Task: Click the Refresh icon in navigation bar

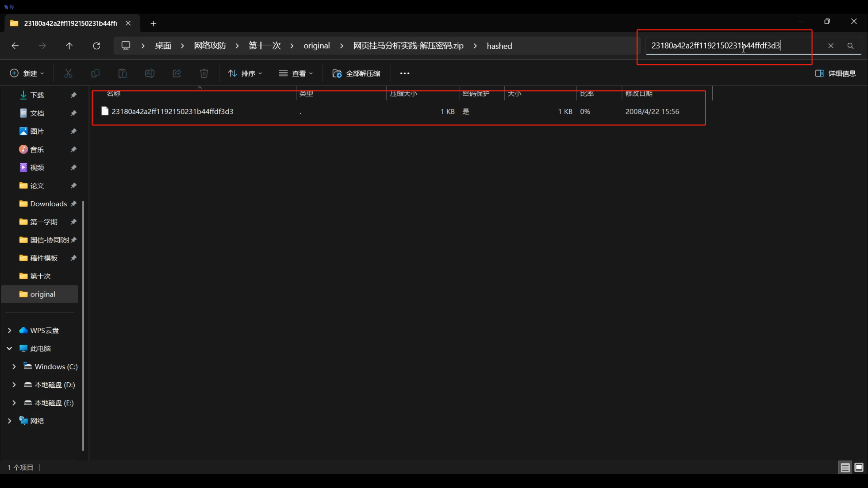Action: click(97, 46)
